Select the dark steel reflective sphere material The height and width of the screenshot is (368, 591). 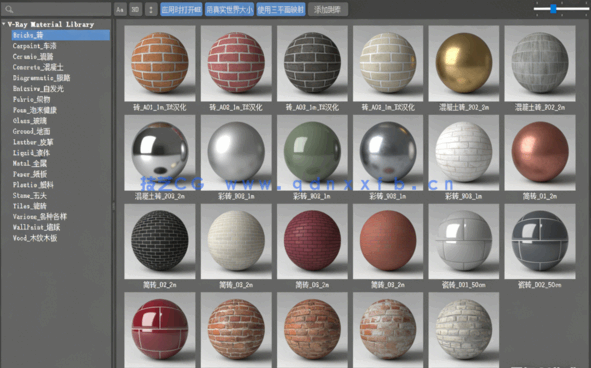(388, 153)
